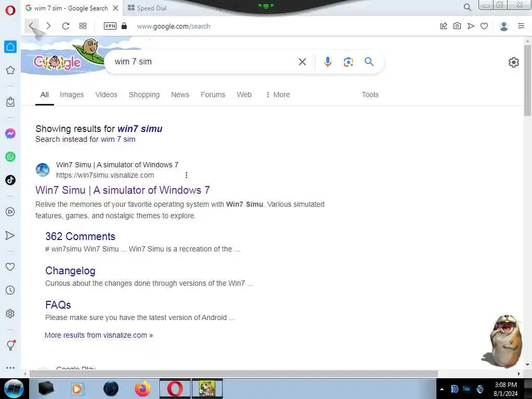The image size is (532, 399).
Task: Open Google quick settings gear
Action: tap(513, 62)
